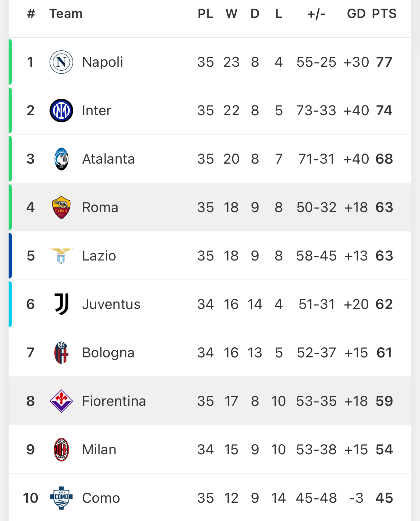The width and height of the screenshot is (420, 521).
Task: Tap Como's rank number 10
Action: click(x=31, y=498)
